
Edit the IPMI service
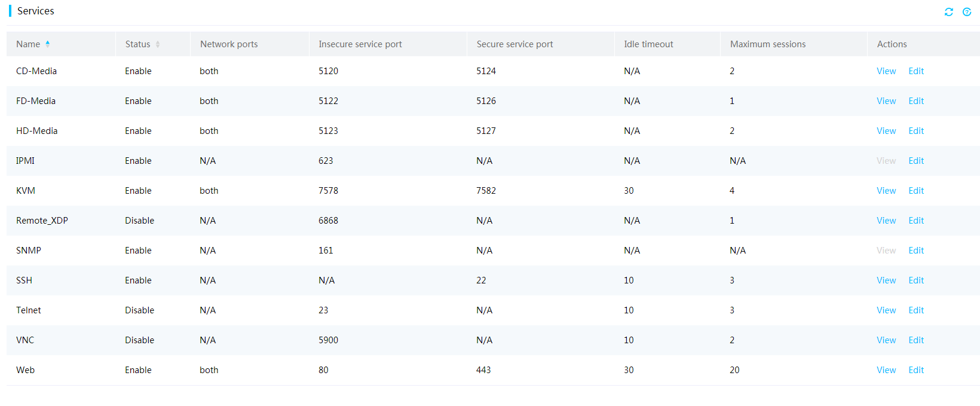916,161
